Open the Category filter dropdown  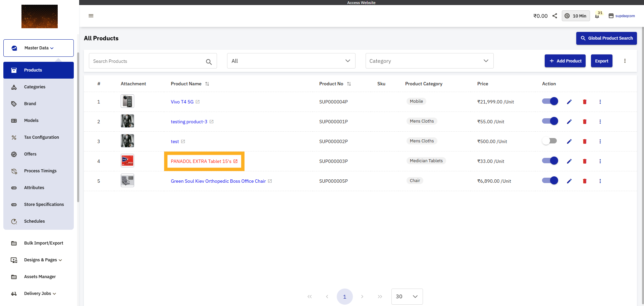pos(429,61)
